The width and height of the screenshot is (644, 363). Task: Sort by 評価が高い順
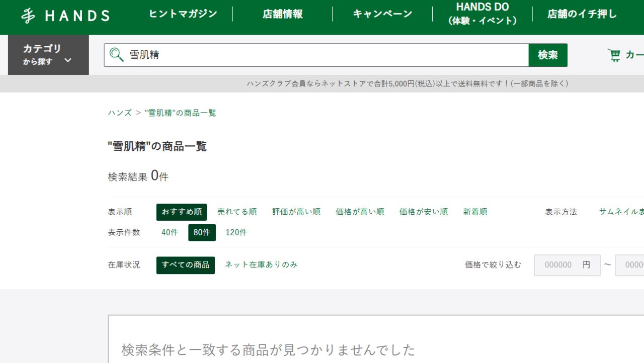coord(296,212)
